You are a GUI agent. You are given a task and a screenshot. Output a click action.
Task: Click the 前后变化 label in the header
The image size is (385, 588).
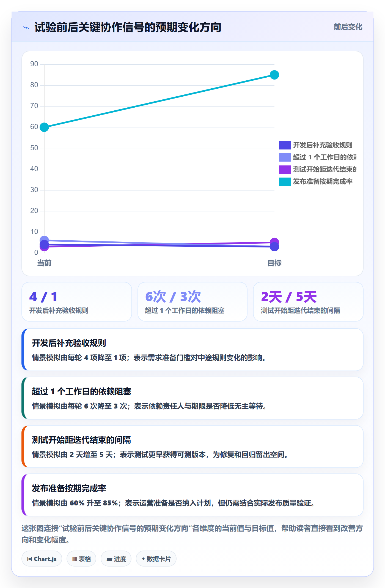point(348,27)
